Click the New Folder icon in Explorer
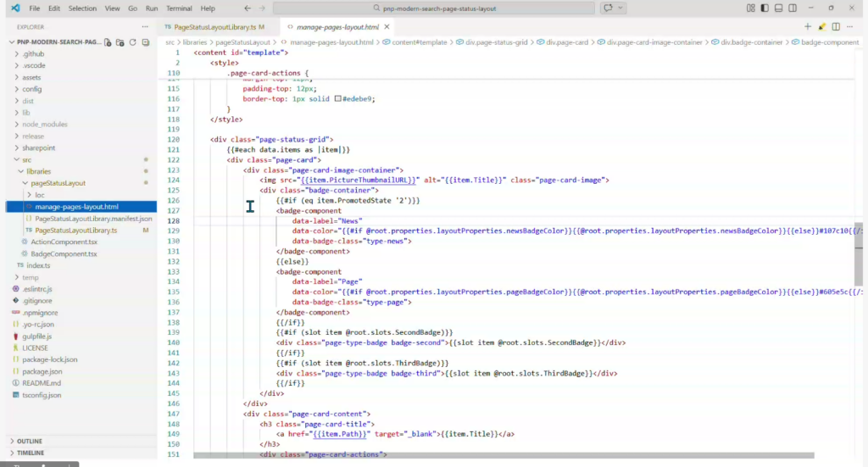Image resolution: width=868 pixels, height=467 pixels. [x=120, y=42]
